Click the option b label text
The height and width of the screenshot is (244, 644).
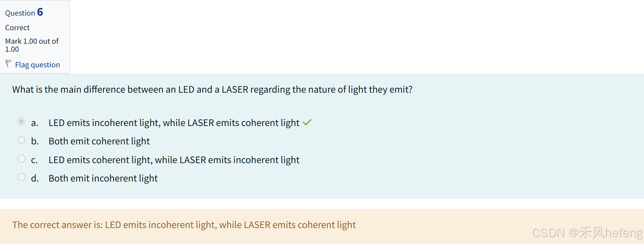click(99, 141)
